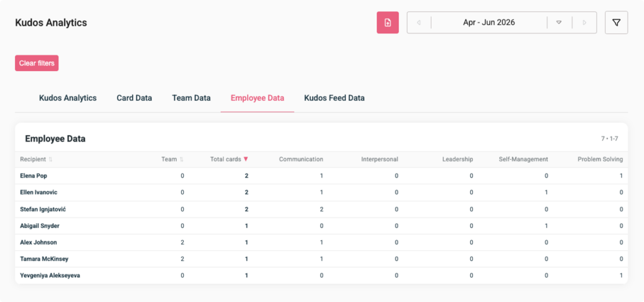Select the Abigail Snyder row name
This screenshot has height=302, width=644.
[40, 226]
